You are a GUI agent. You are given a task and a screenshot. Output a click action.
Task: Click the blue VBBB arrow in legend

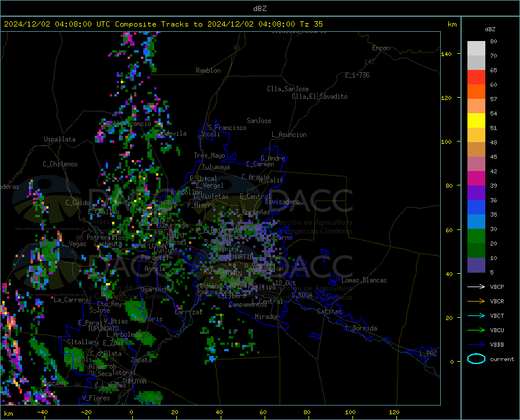tap(476, 344)
